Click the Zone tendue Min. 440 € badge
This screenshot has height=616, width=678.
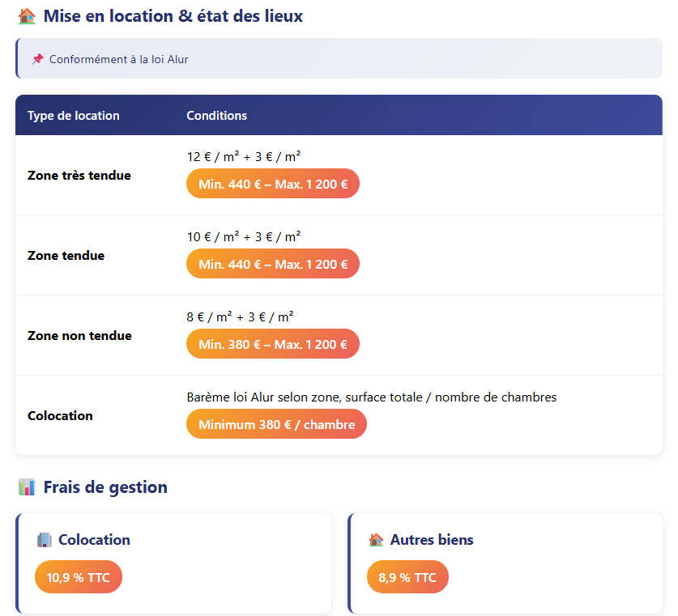[x=273, y=264]
